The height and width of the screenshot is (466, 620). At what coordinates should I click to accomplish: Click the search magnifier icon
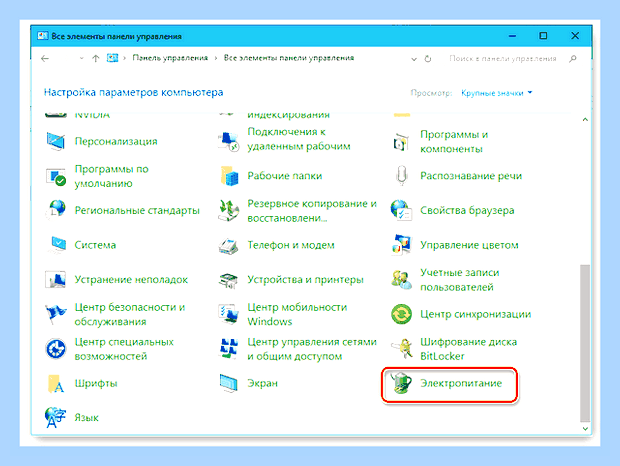point(573,59)
